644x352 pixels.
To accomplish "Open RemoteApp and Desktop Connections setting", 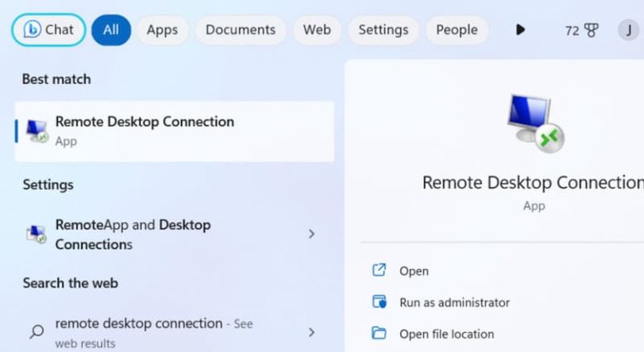I will 174,234.
